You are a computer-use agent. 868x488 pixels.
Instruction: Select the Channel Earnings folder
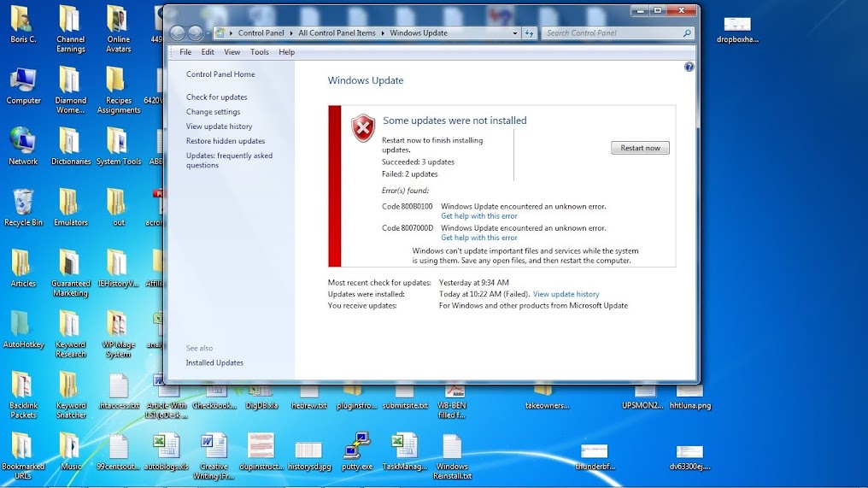pos(70,29)
